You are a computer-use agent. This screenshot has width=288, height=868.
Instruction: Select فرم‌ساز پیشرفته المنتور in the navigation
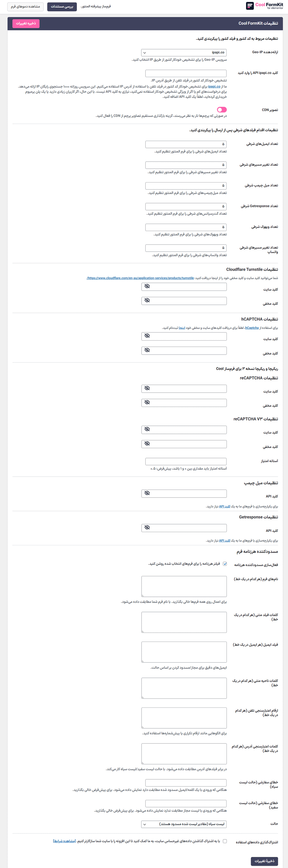pyautogui.click(x=95, y=6)
